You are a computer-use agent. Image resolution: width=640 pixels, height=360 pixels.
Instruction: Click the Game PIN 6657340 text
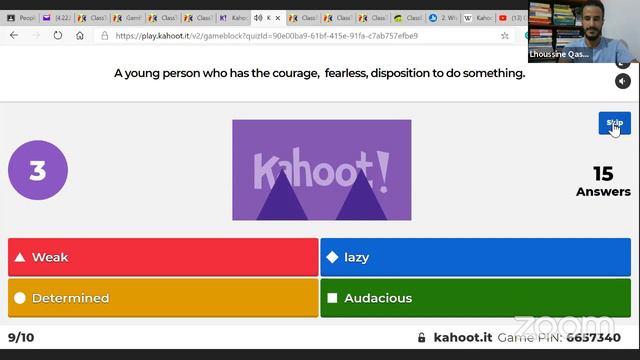point(559,338)
